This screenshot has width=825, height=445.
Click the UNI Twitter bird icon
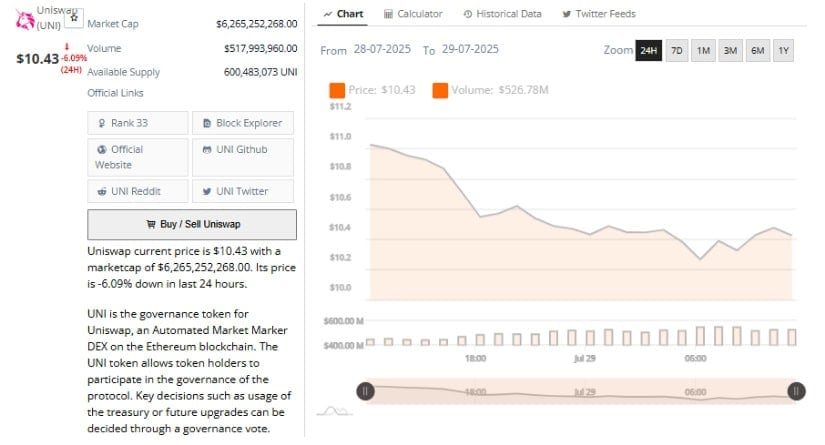pos(207,191)
